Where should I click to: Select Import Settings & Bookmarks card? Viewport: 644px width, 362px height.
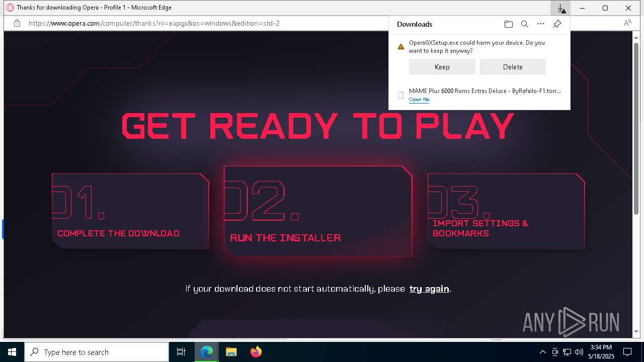(x=506, y=211)
